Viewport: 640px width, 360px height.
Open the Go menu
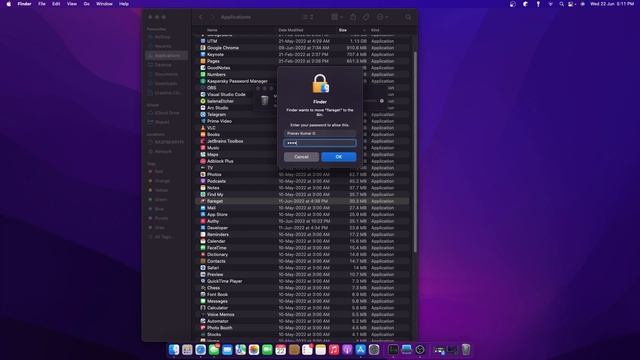pos(87,4)
